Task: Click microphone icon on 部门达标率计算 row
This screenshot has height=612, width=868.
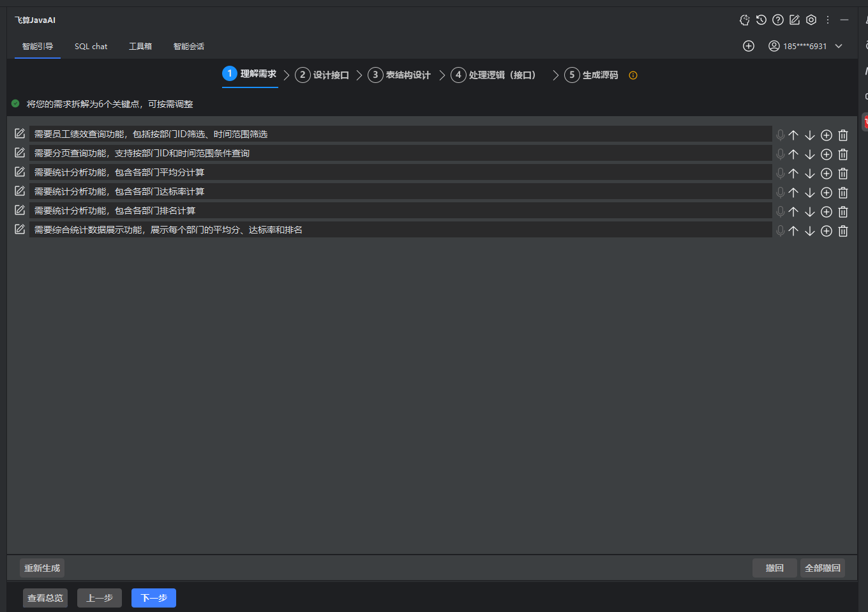Action: point(780,192)
